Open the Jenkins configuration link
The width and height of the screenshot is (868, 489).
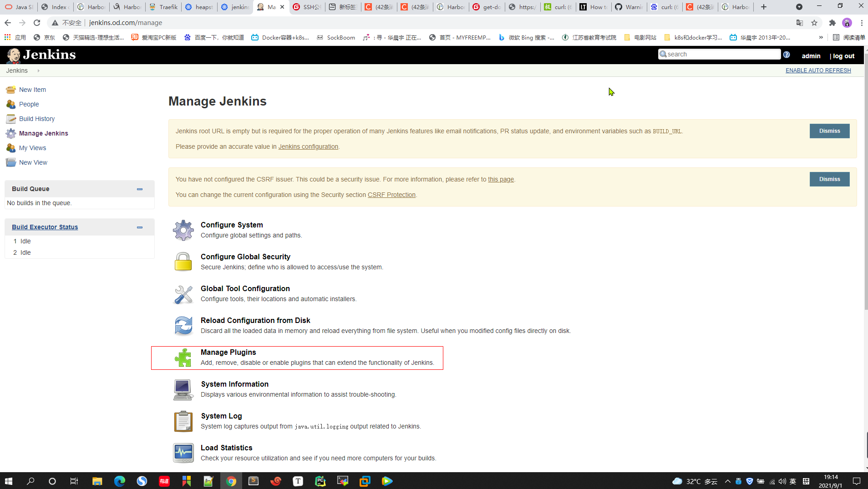click(x=308, y=146)
